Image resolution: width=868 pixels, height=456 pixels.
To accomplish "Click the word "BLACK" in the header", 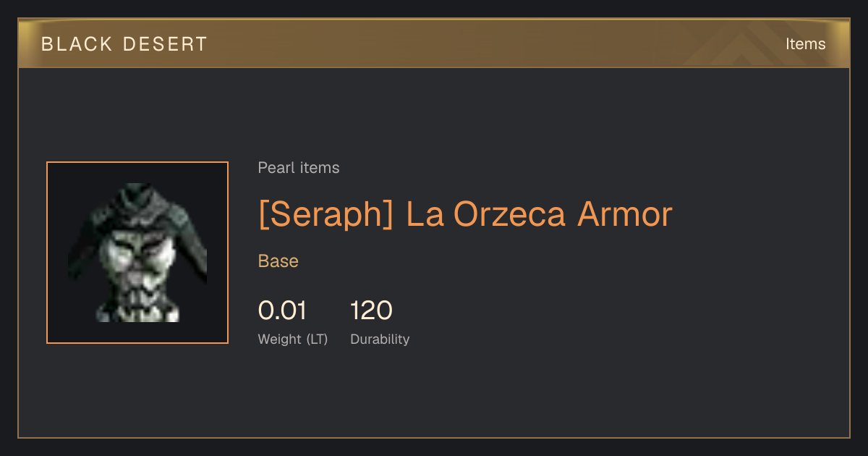I will coord(77,44).
